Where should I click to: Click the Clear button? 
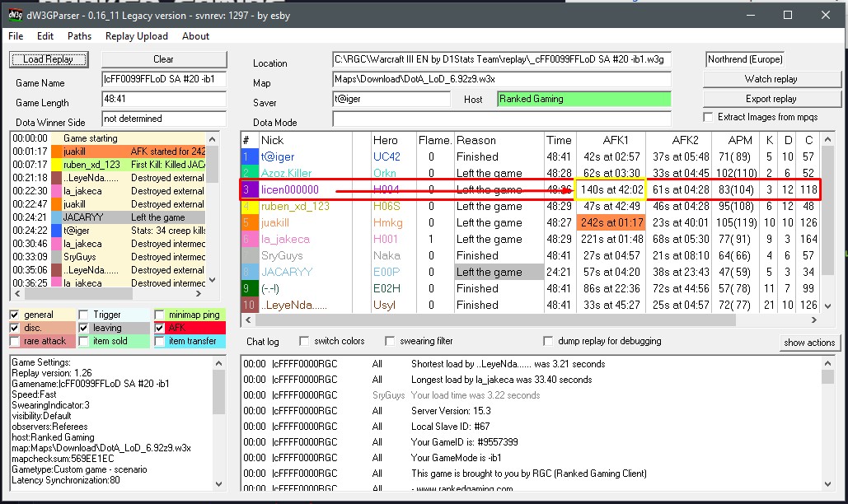click(164, 59)
